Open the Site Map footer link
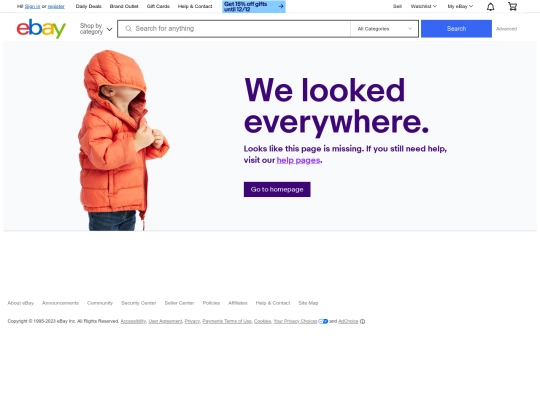This screenshot has width=540, height=405. pyautogui.click(x=308, y=303)
